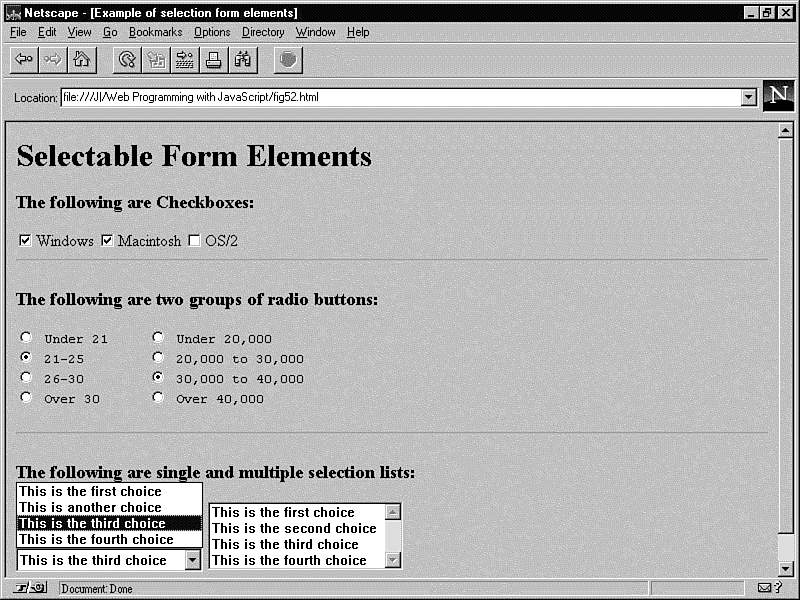This screenshot has height=600, width=800.
Task: Choose the Over 40,000 radio button
Action: coord(157,397)
